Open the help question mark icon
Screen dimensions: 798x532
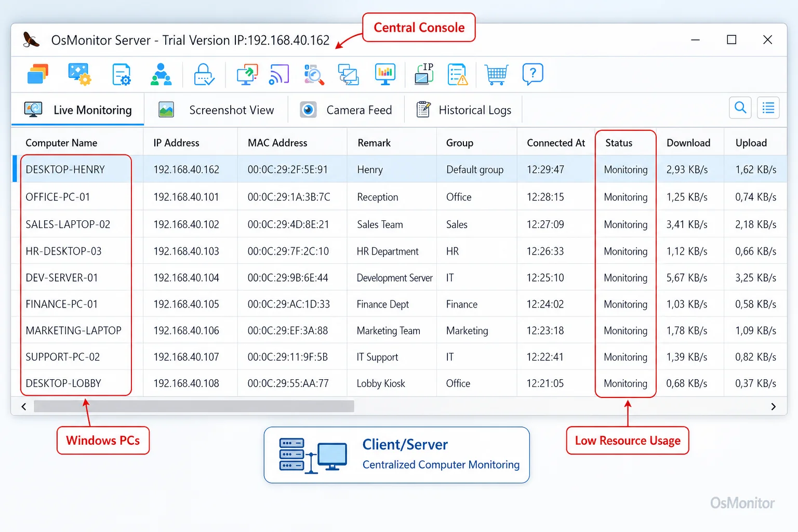[533, 74]
